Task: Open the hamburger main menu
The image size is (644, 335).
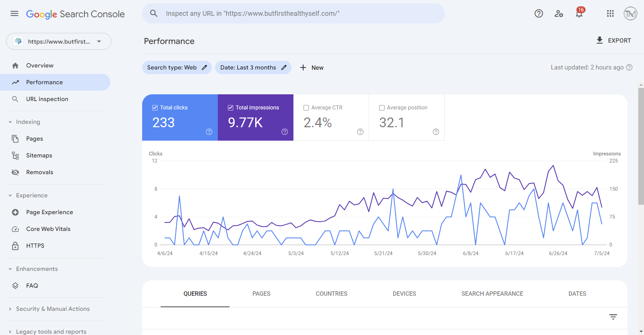Action: pos(14,13)
